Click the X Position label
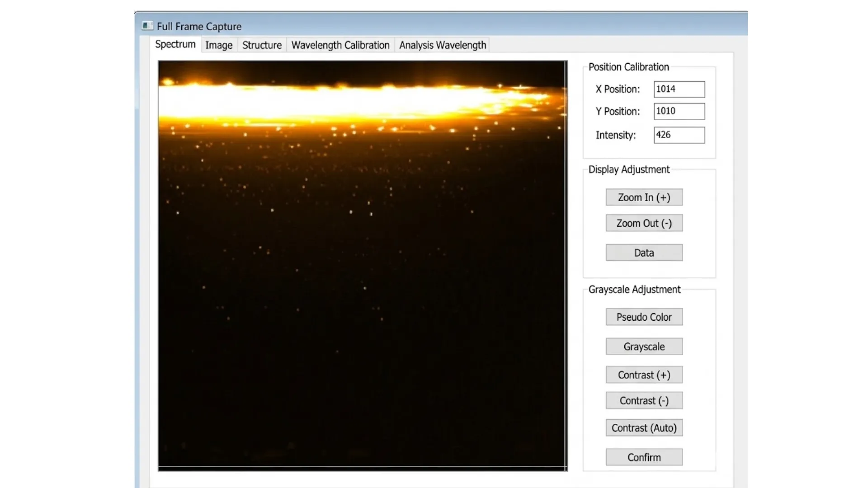The image size is (868, 488). pos(618,89)
